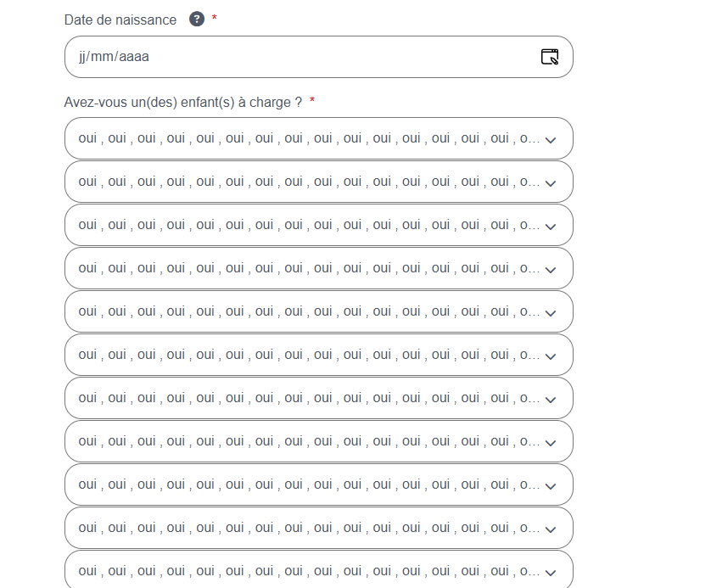
Task: Expand the third 'oui' dropdown list
Action: click(319, 225)
